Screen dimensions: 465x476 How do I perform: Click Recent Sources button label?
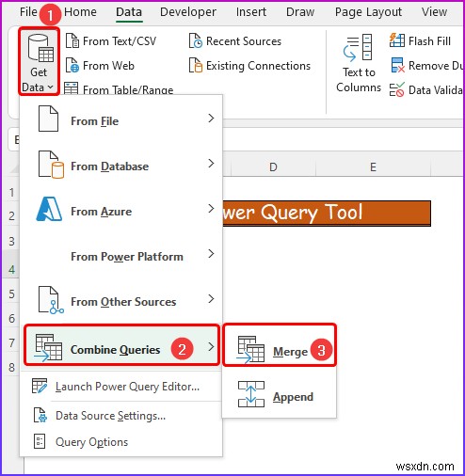244,41
